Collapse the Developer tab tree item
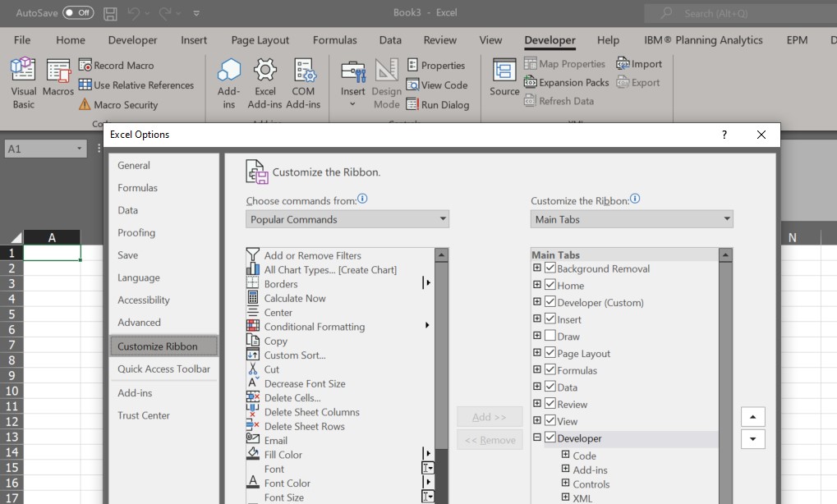The image size is (837, 504). pos(538,438)
